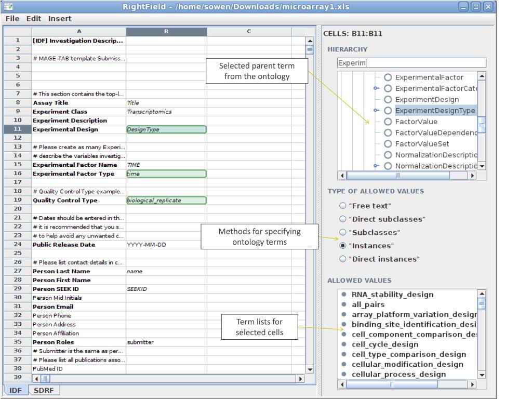Select binding_site_identification_design value
The width and height of the screenshot is (532, 399).
click(414, 324)
